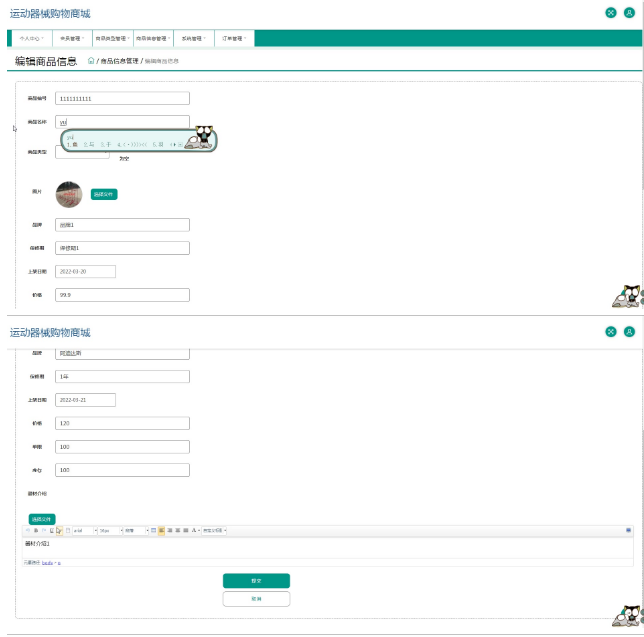Click the 保修期 field containing 保修期1
Viewport: 644px width, 637px height.
tap(122, 248)
